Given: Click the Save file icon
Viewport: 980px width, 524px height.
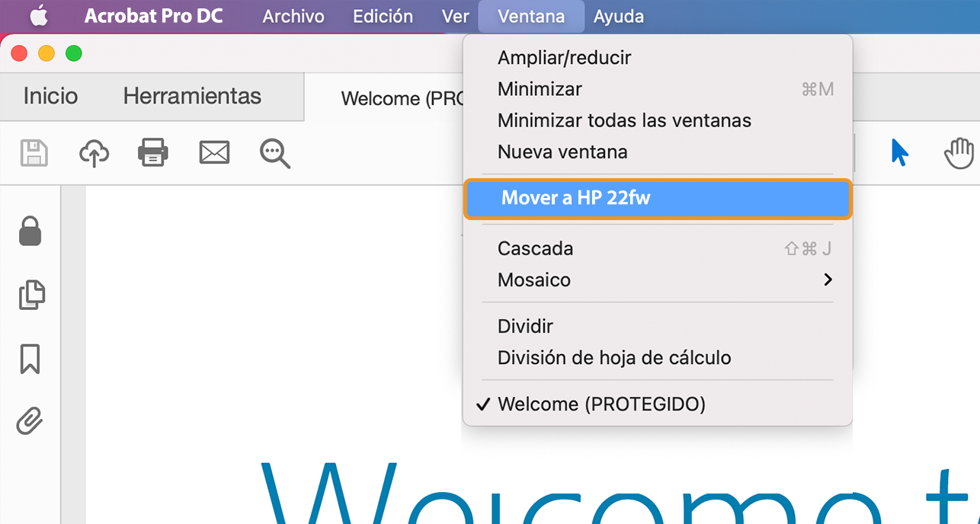Looking at the screenshot, I should point(33,153).
